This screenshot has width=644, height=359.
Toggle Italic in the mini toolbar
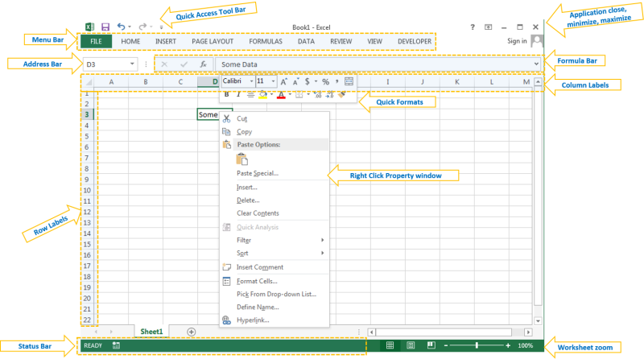[238, 95]
